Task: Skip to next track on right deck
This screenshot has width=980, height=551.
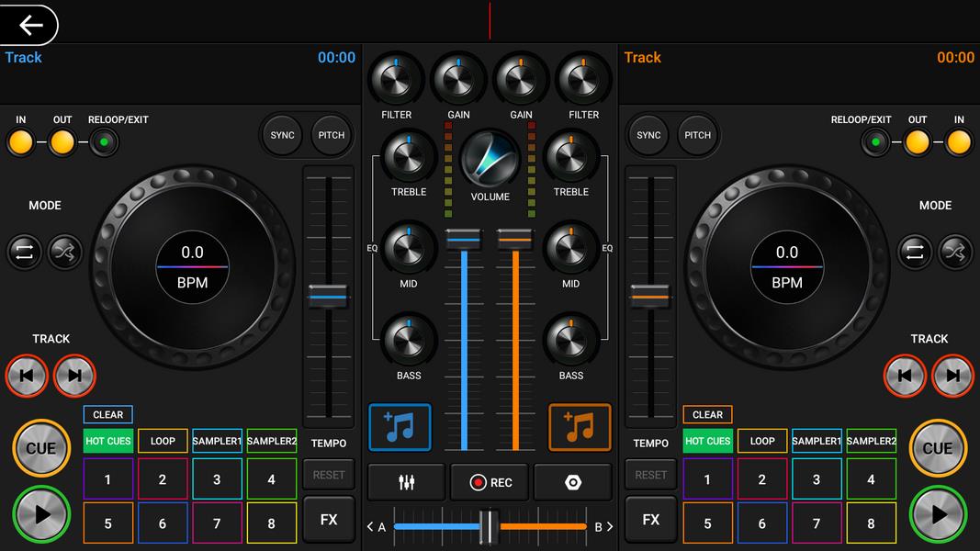Action: pos(952,375)
